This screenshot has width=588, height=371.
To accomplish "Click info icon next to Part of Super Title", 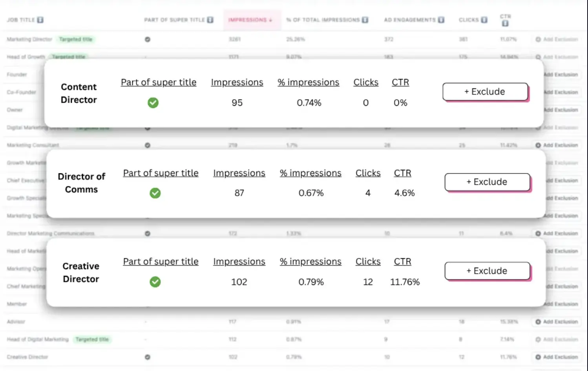I will [210, 20].
